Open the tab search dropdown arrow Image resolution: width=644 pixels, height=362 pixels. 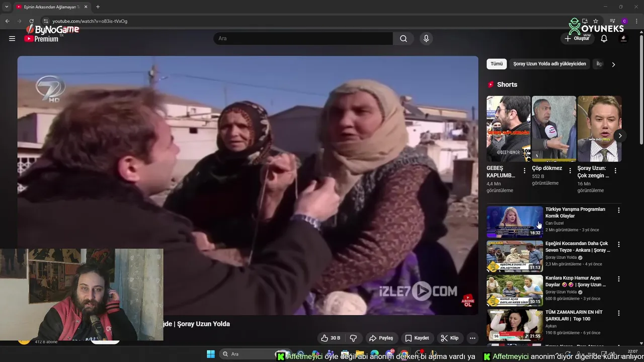click(7, 7)
